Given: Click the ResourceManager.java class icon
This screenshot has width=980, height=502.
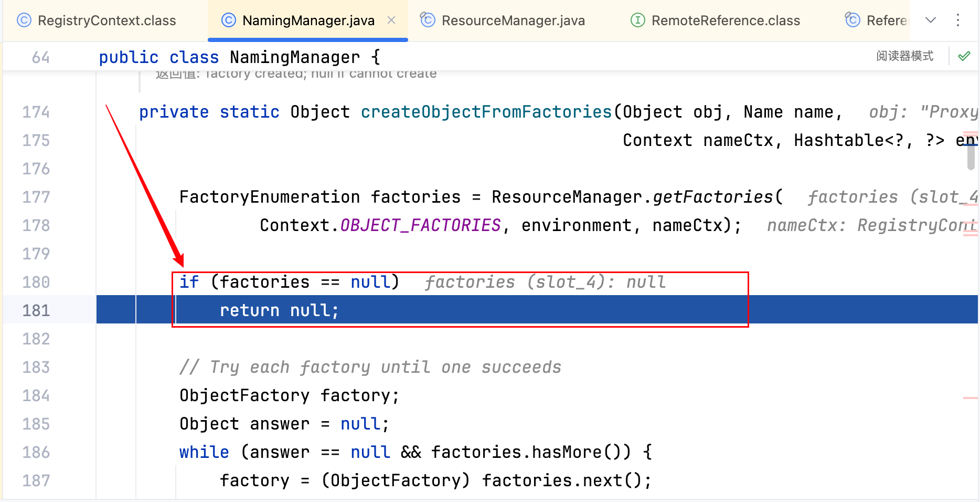Looking at the screenshot, I should point(428,20).
